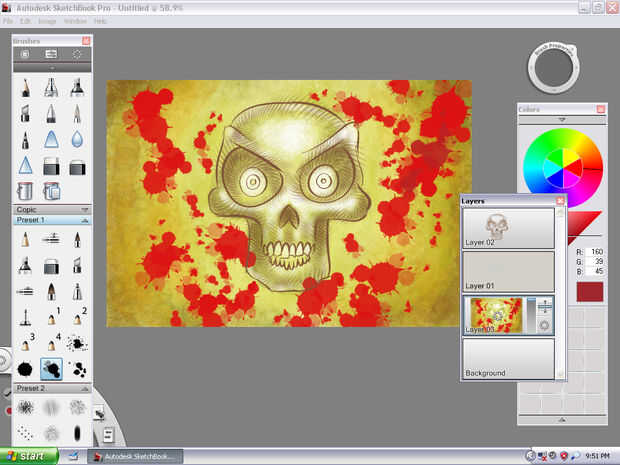Select Layer 01 in Layers panel
The width and height of the screenshot is (620, 465).
click(508, 272)
